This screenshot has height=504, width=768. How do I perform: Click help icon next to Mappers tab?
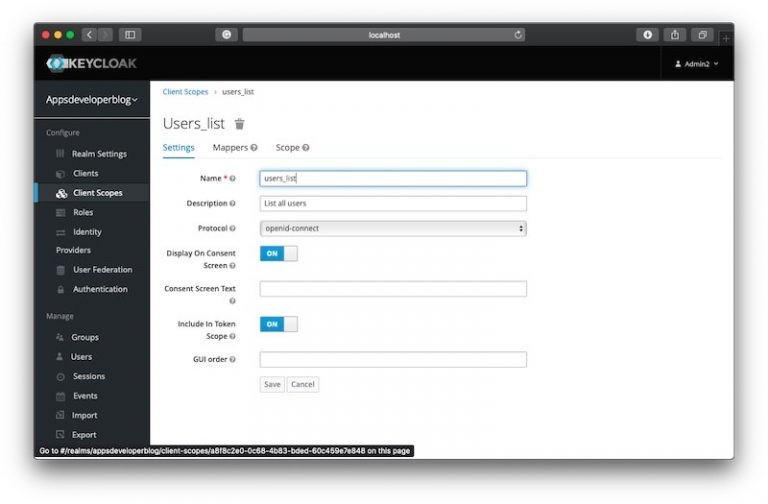tap(254, 148)
